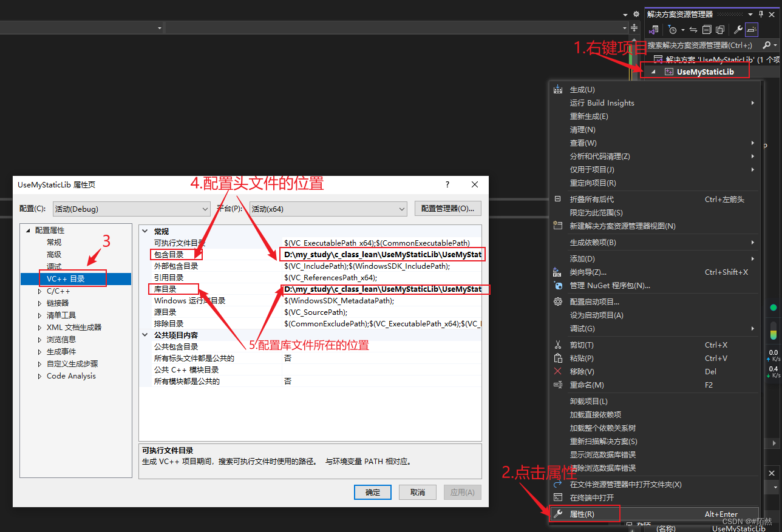Open the 配置(C) configuration dropdown

[x=131, y=209]
